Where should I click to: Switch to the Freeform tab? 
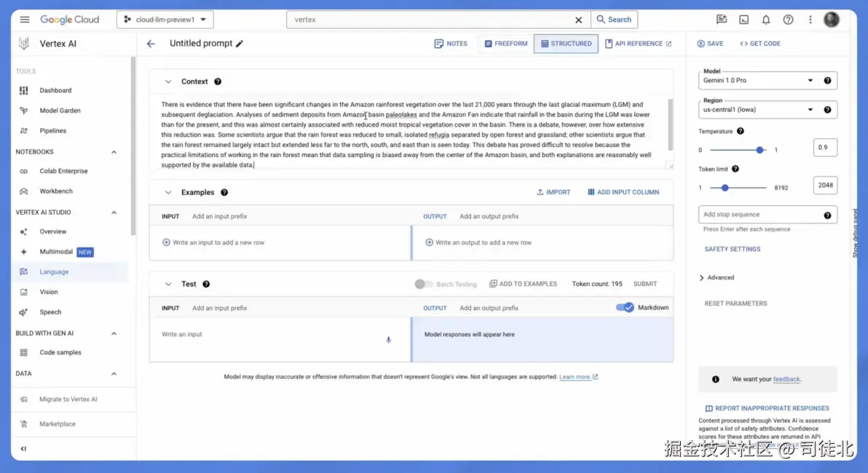506,44
